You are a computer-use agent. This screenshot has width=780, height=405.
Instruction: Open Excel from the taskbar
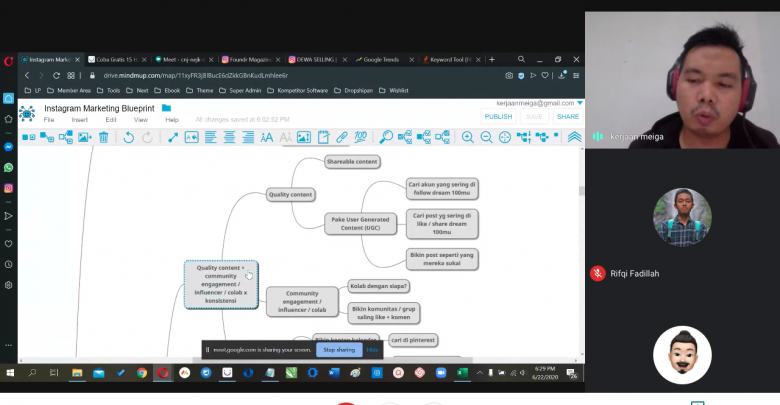tap(462, 373)
